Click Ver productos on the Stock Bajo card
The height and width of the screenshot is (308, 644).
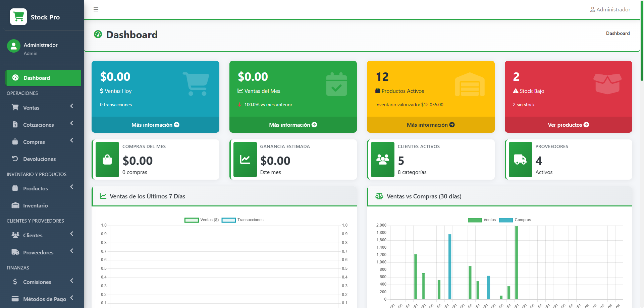coord(568,124)
